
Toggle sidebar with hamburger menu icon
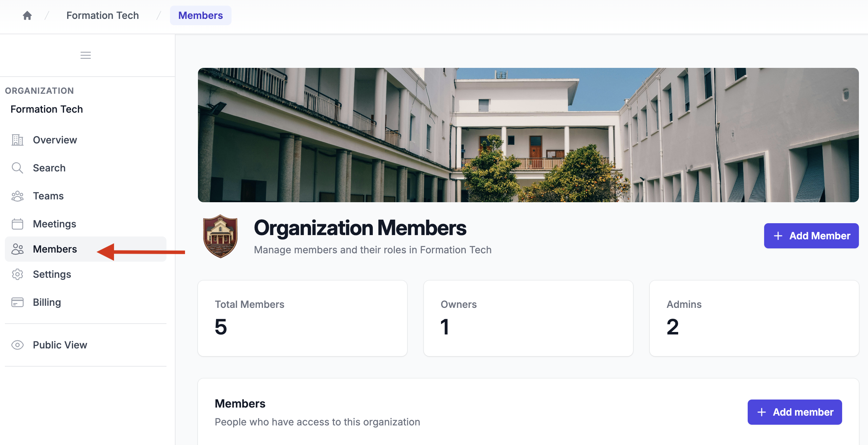point(86,55)
